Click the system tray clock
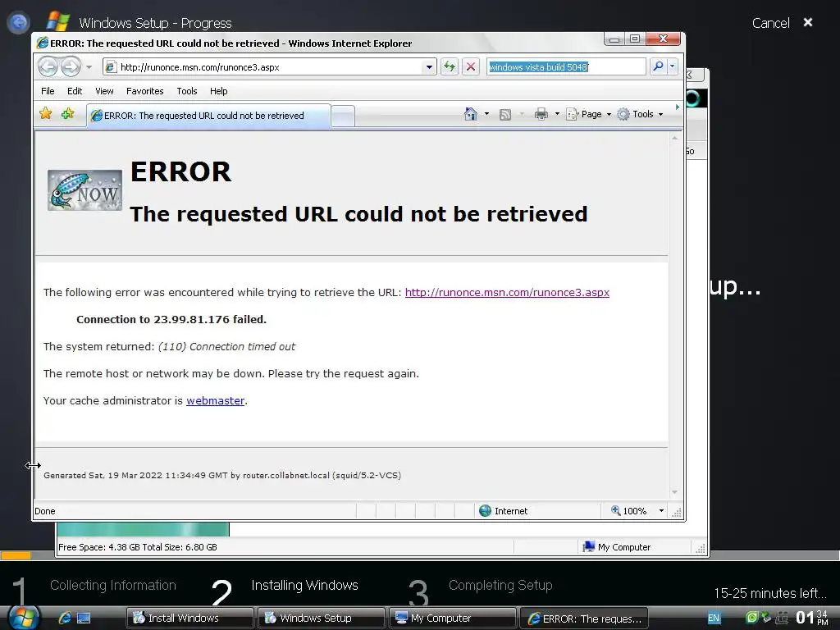This screenshot has height=630, width=840. point(811,618)
